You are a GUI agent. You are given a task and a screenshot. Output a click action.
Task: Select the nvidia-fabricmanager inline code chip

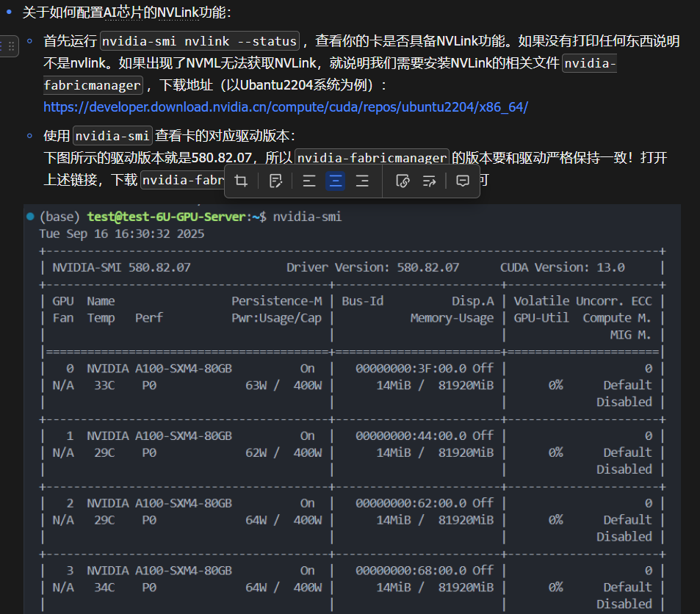[372, 157]
